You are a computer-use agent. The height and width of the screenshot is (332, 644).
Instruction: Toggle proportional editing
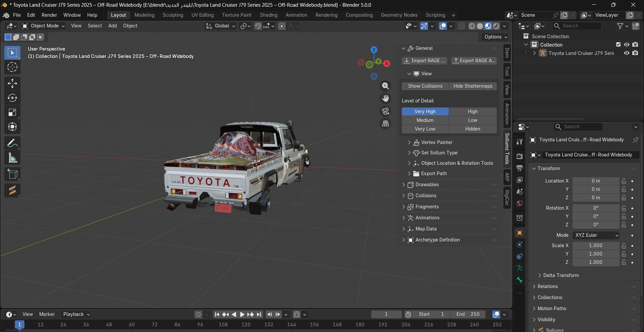point(282,26)
